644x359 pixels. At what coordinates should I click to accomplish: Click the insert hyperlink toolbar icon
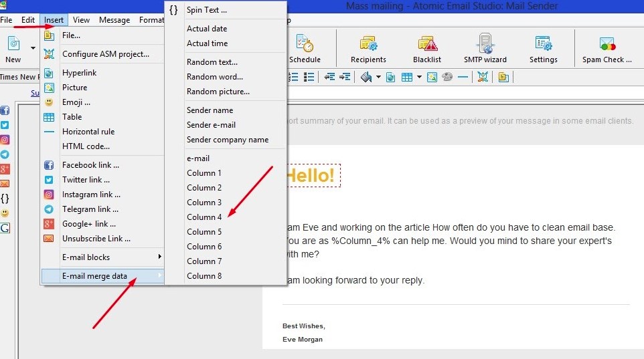click(x=390, y=77)
